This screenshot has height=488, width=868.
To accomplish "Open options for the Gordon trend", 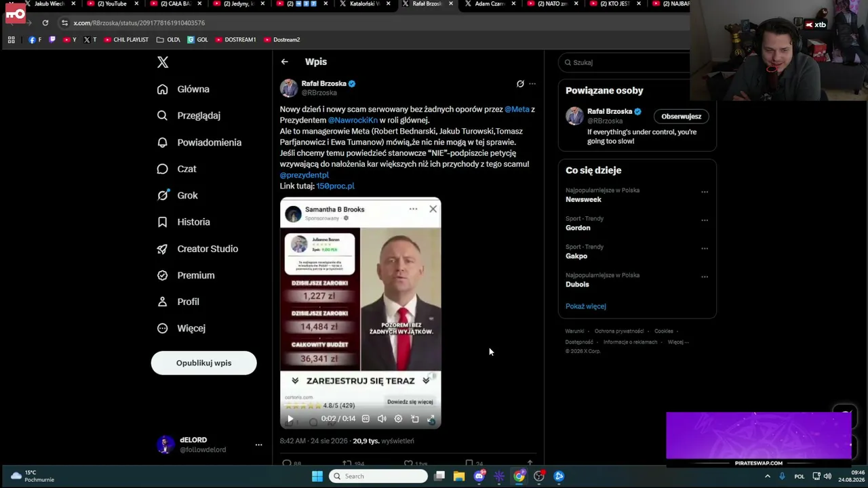I will pyautogui.click(x=705, y=220).
